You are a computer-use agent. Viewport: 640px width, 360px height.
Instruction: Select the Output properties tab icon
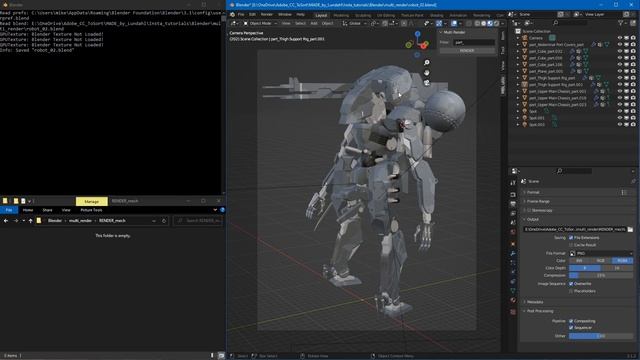click(513, 204)
